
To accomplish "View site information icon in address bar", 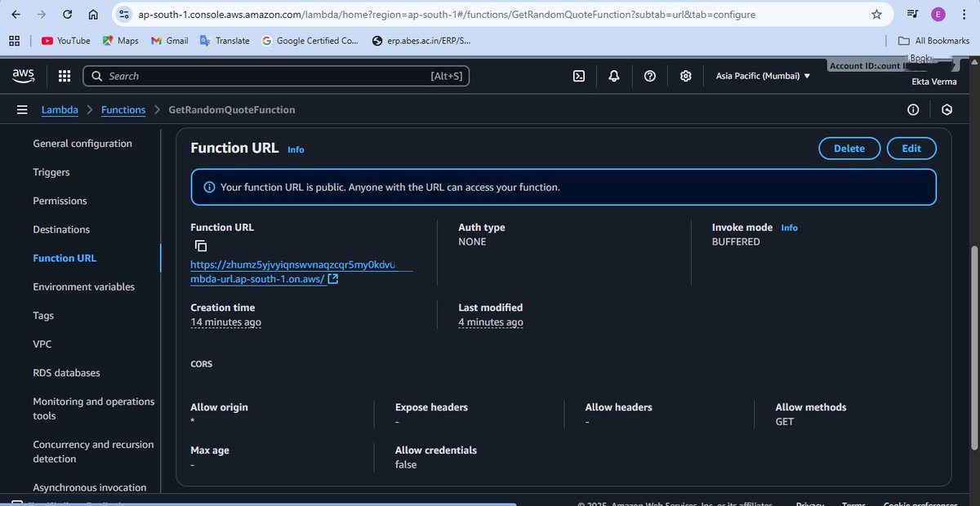I will (x=124, y=14).
